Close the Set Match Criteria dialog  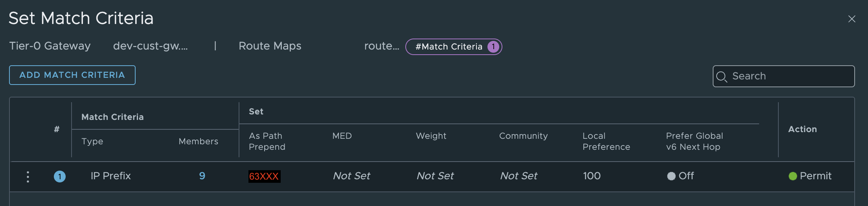(851, 19)
